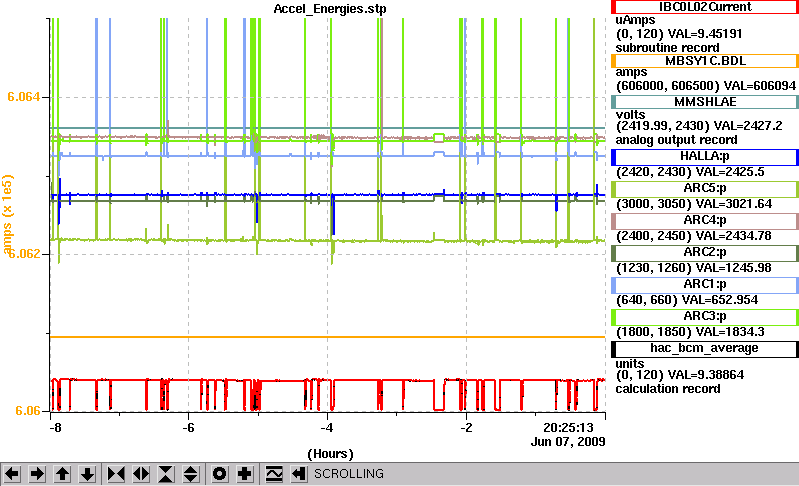
Task: Select the ARC1:p legend entry
Action: click(x=705, y=285)
